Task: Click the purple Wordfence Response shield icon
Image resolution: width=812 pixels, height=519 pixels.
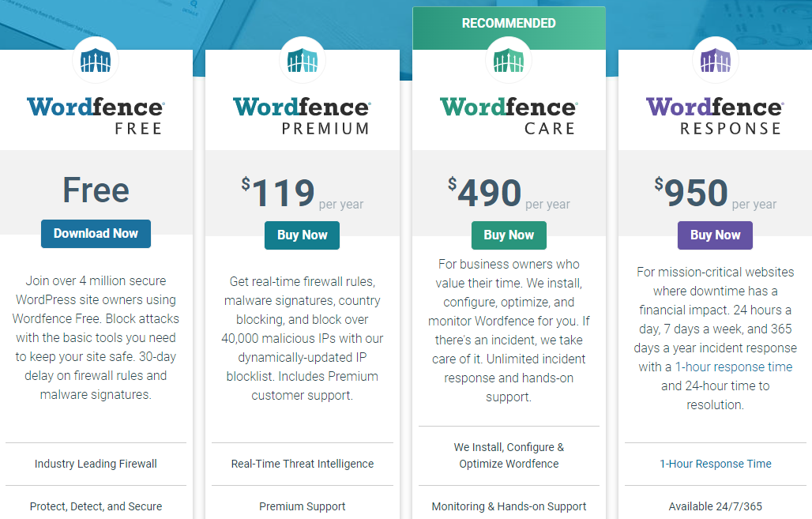Action: 715,59
